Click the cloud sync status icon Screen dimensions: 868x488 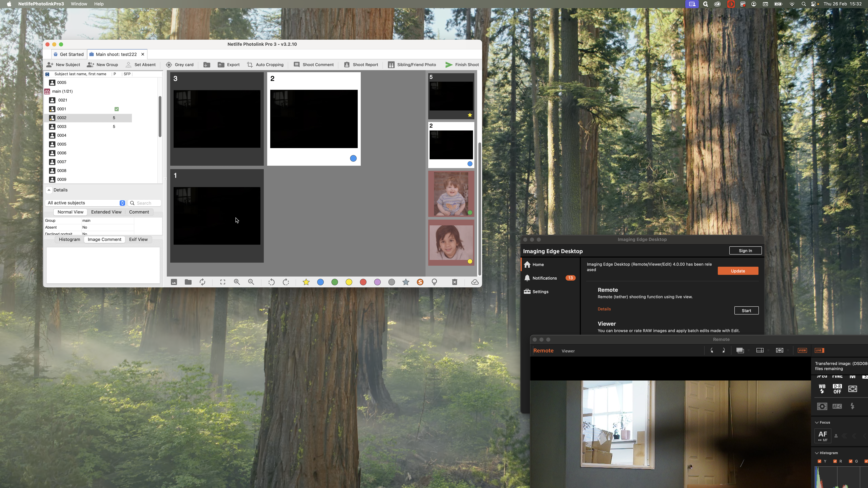point(475,282)
